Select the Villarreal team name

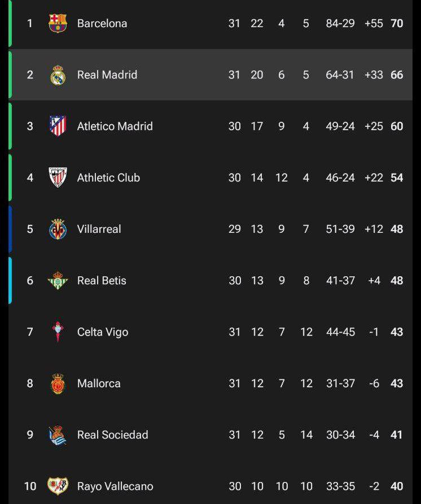pyautogui.click(x=99, y=229)
